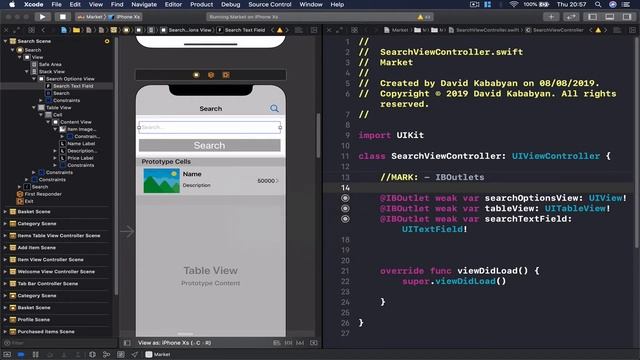Go back in left editor history
The image size is (640, 360).
43,30
